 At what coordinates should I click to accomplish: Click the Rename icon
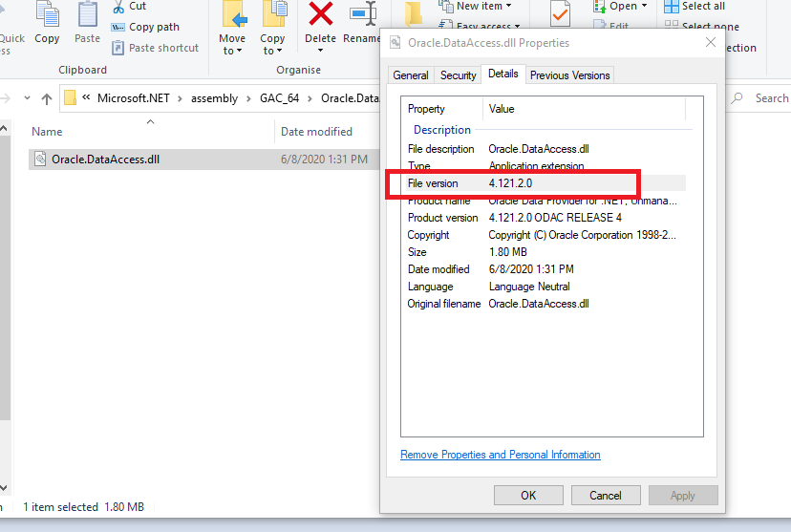[x=363, y=13]
